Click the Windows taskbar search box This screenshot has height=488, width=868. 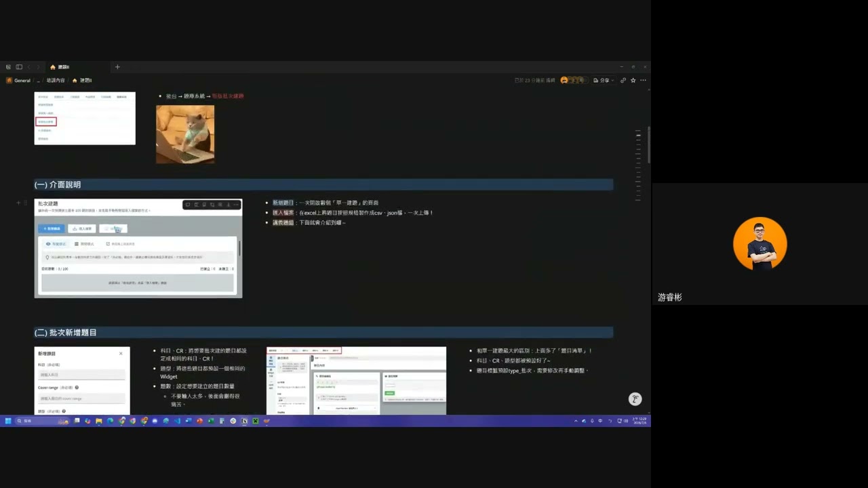pos(43,421)
